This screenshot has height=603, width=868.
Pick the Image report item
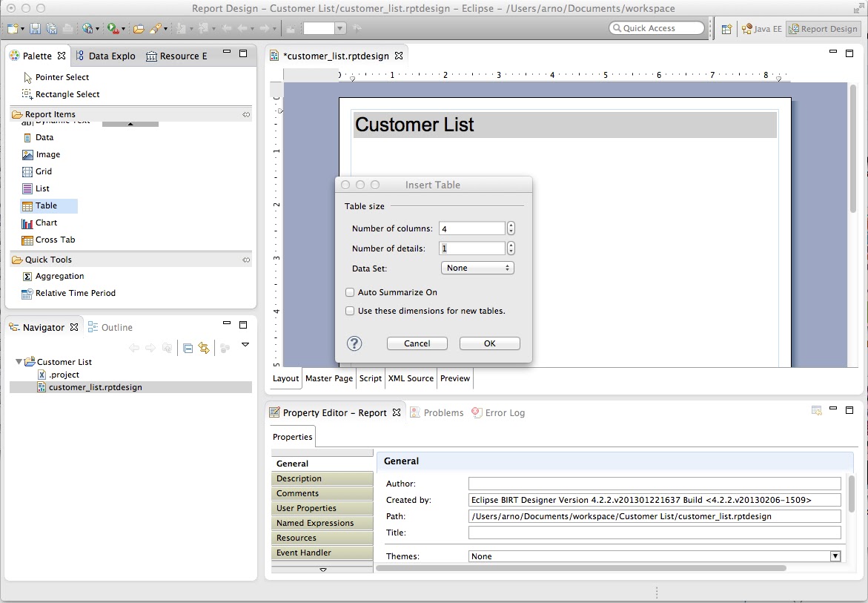click(41, 154)
